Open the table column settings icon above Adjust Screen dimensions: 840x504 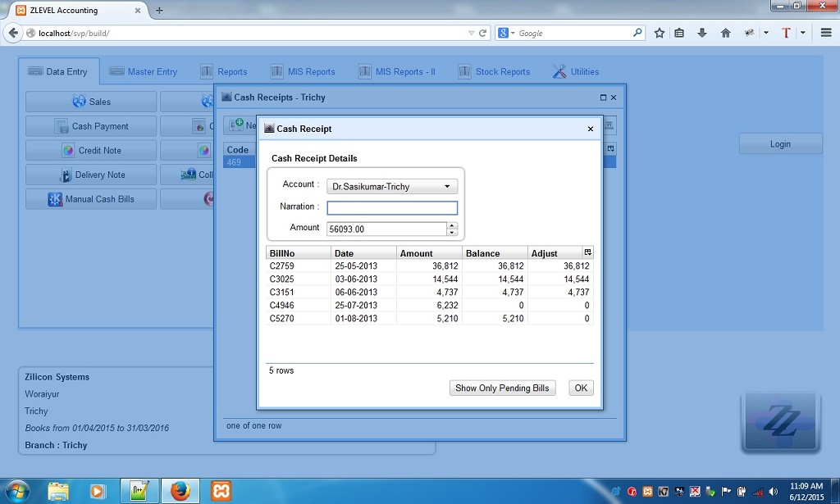tap(587, 252)
